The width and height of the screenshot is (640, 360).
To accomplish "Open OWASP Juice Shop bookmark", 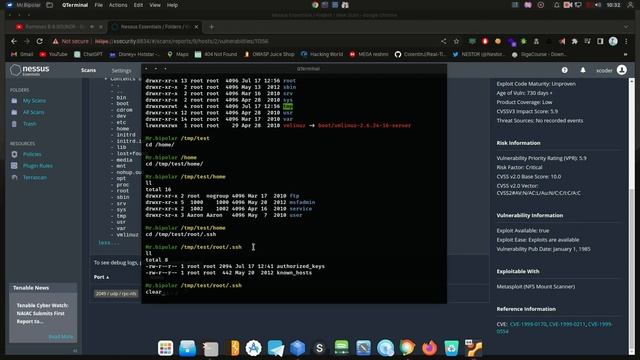I will pyautogui.click(x=269, y=54).
